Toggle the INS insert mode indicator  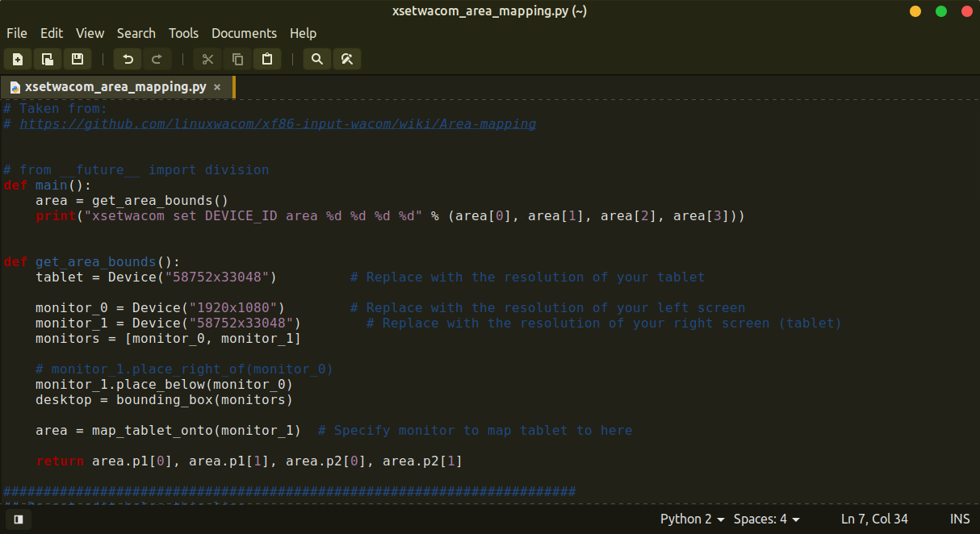tap(960, 519)
